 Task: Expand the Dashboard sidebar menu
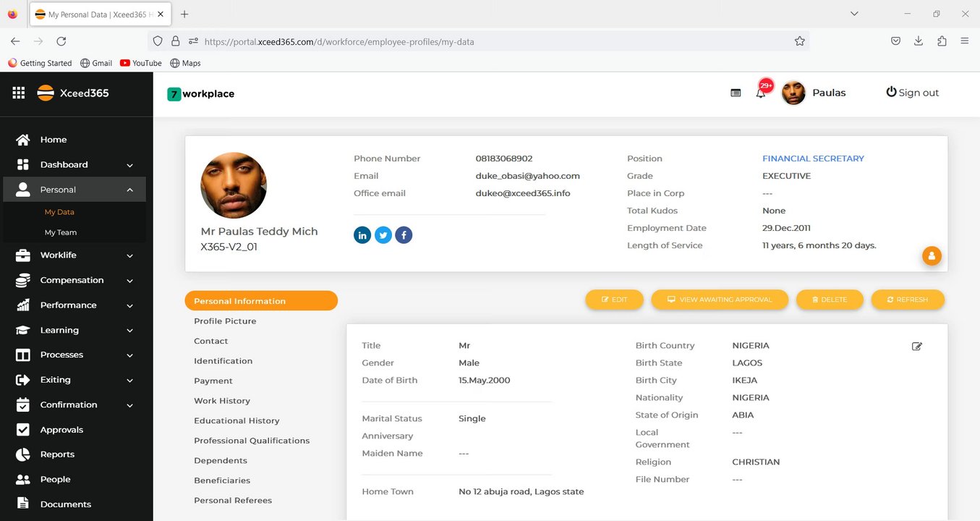[129, 165]
